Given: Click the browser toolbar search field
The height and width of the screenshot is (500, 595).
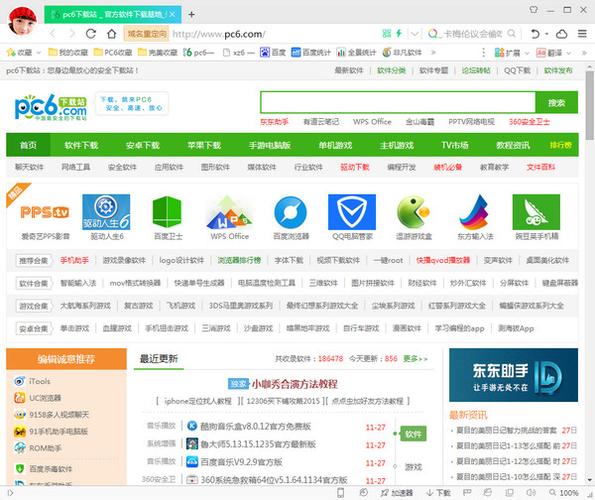Looking at the screenshot, I should coord(472,34).
